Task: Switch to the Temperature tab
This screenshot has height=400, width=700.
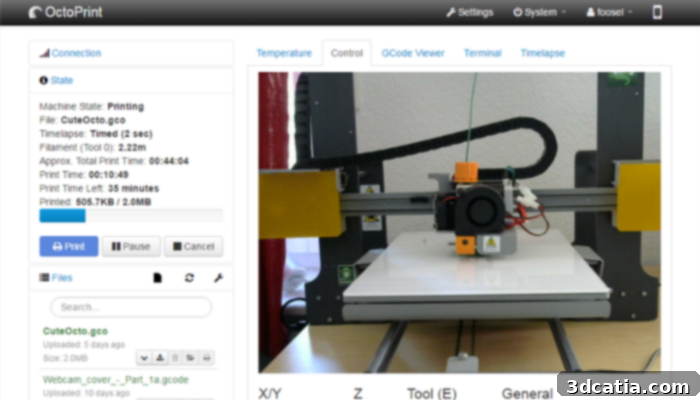Action: click(x=284, y=53)
